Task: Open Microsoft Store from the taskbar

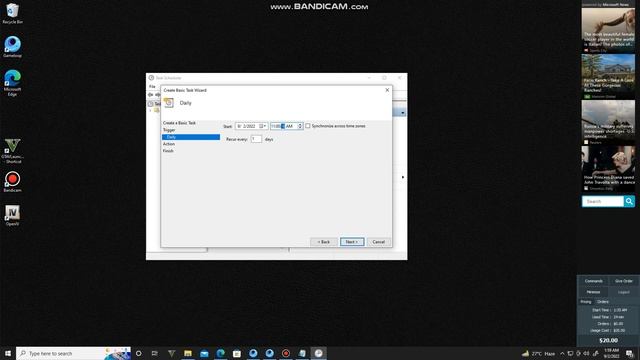Action: tap(237, 353)
